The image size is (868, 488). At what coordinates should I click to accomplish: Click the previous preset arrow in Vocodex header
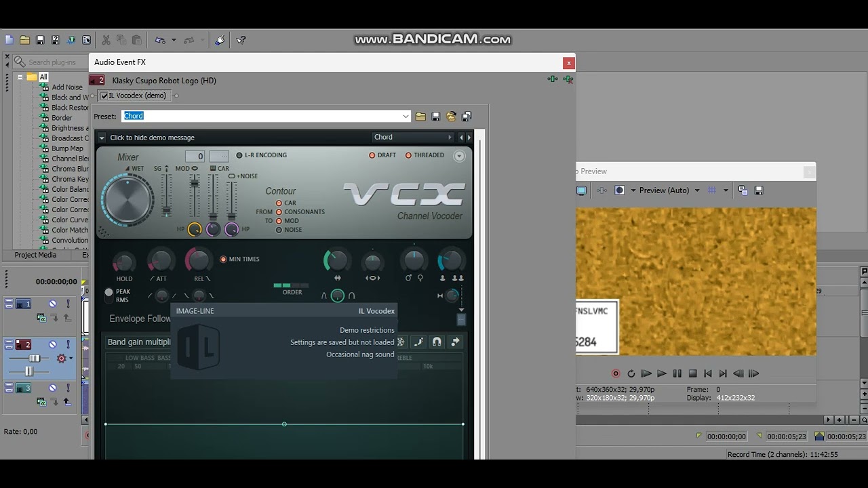point(461,138)
